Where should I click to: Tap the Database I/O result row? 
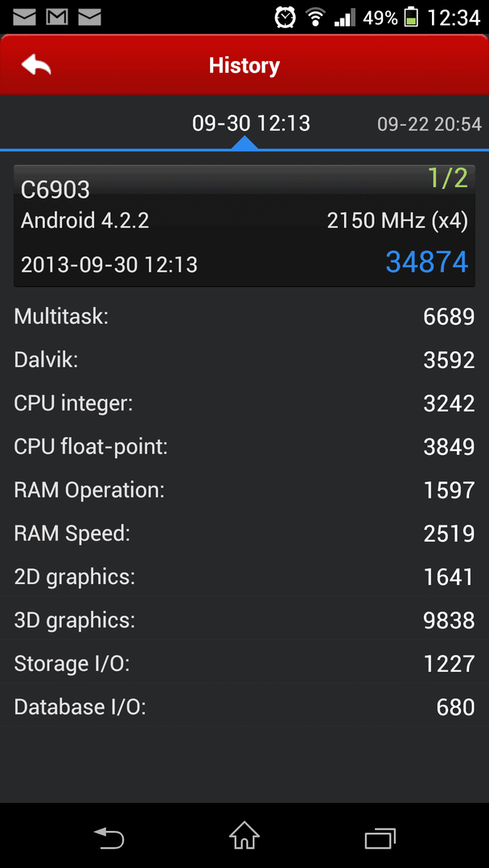coord(244,707)
